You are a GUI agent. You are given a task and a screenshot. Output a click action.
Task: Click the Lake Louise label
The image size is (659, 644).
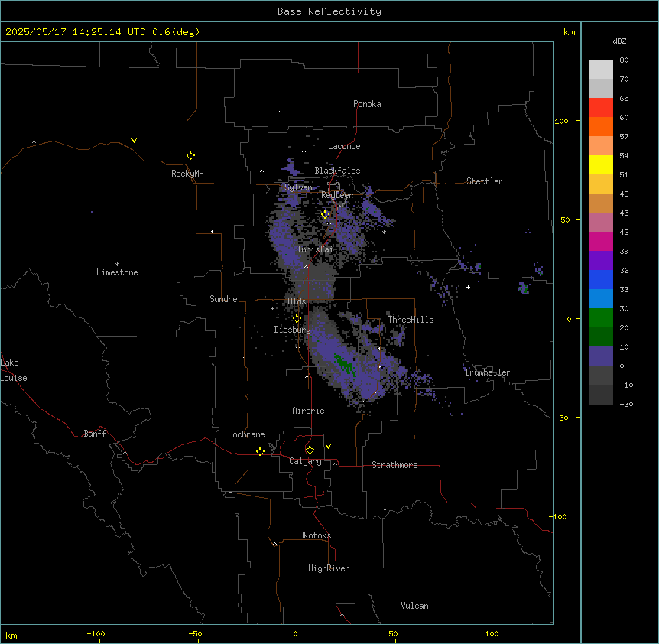14,370
